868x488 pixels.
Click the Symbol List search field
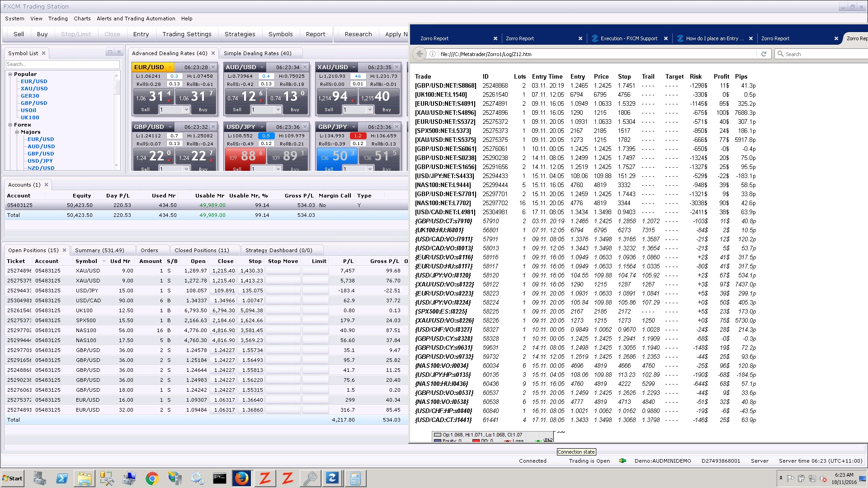pos(63,64)
